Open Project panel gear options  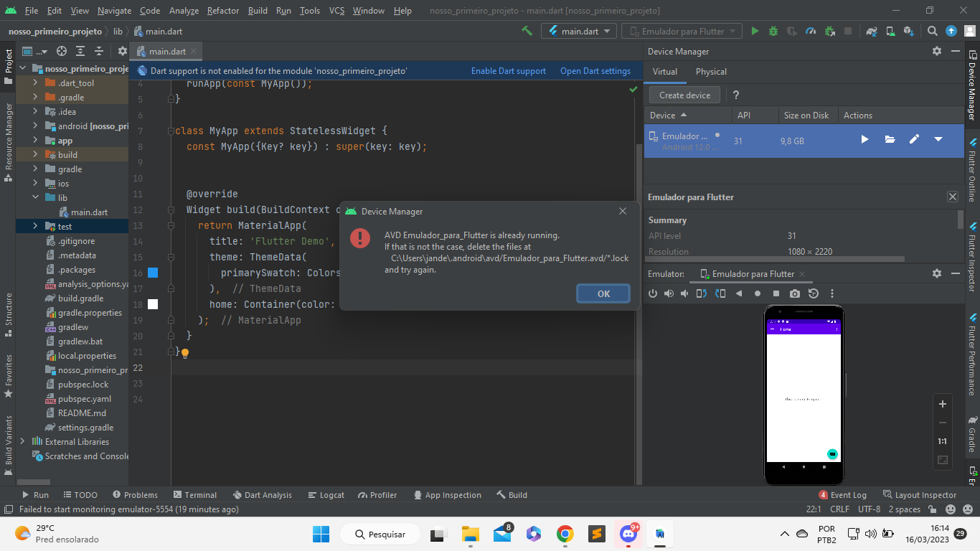pos(122,51)
